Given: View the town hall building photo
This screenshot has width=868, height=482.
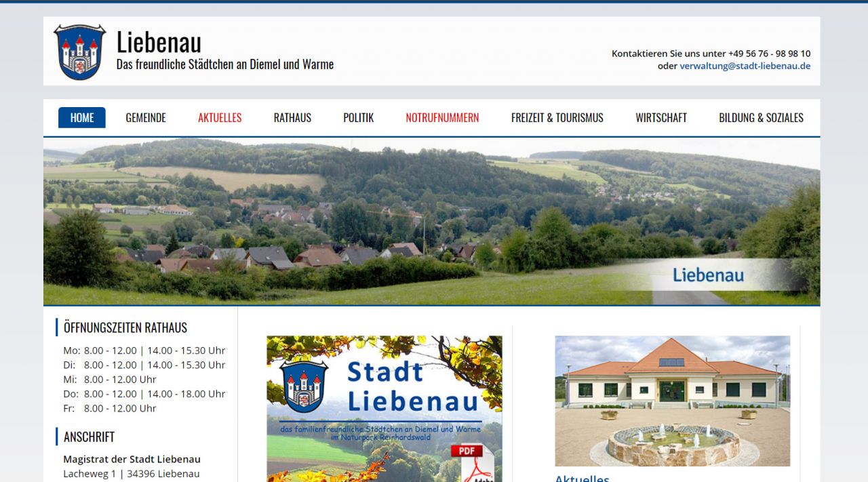Looking at the screenshot, I should pyautogui.click(x=673, y=401).
